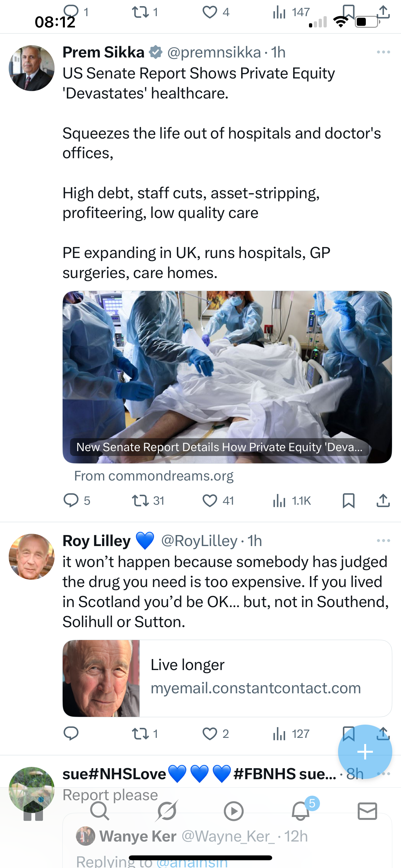Open more options on Prem Sikka's tweet

[x=384, y=52]
